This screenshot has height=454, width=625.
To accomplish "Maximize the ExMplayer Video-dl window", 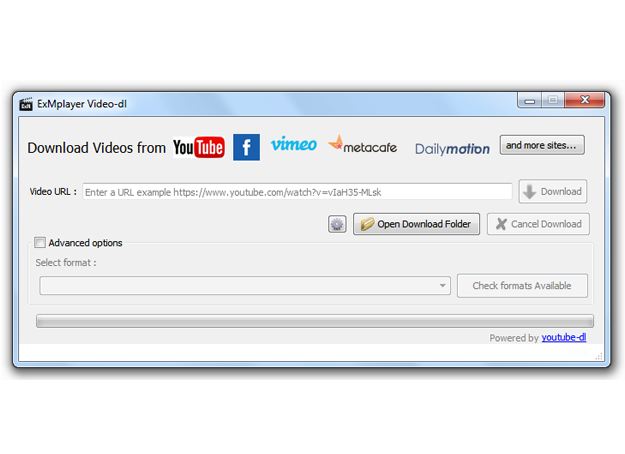I will [553, 100].
